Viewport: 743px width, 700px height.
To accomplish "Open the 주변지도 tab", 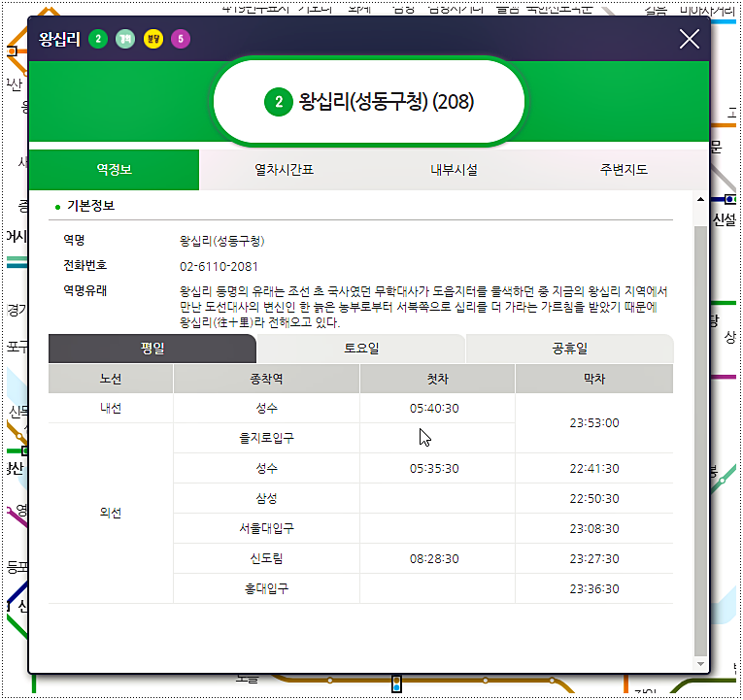I will [624, 170].
